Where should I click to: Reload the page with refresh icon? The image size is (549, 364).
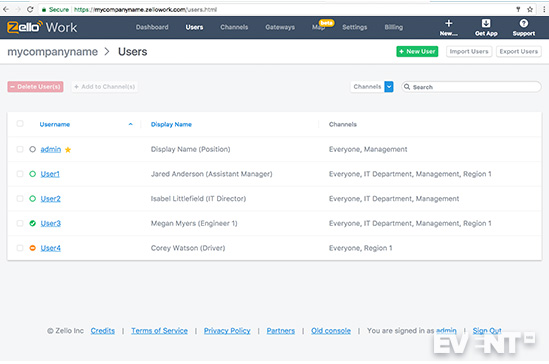point(30,9)
